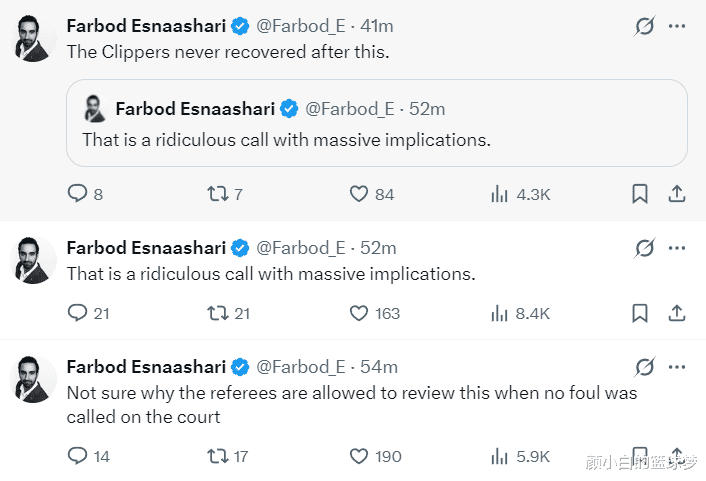Image resolution: width=706 pixels, height=481 pixels.
Task: Like the tweet with 84 likes
Action: 359,194
